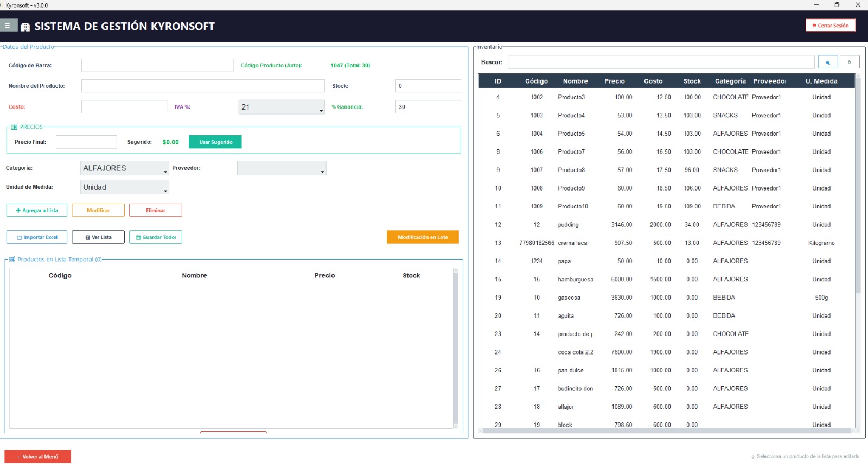The height and width of the screenshot is (468, 868).
Task: Click Agregar a Lista plus button
Action: tap(37, 211)
